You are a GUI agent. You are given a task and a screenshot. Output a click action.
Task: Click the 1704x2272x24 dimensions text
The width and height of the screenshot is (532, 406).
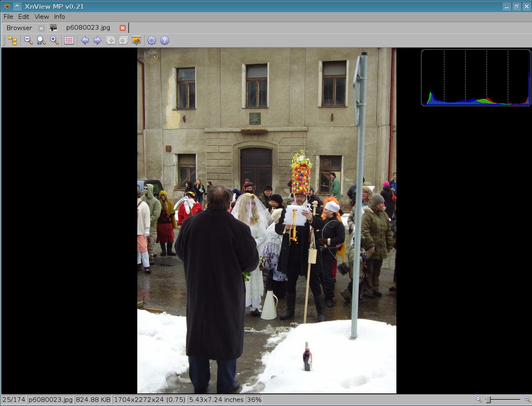150,400
